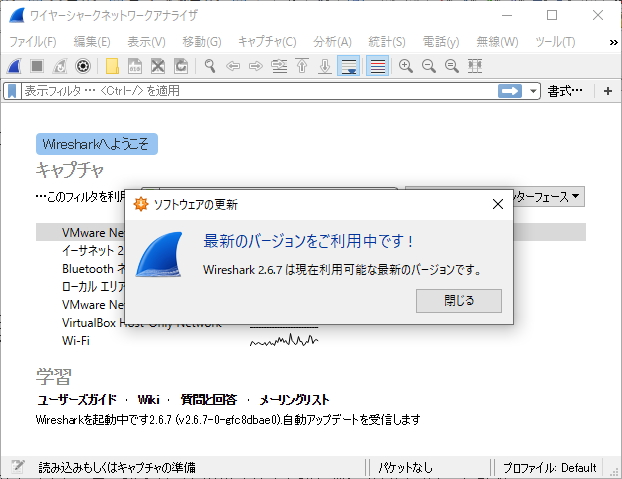
Task: Go forward to next packet arrow
Action: (x=256, y=66)
